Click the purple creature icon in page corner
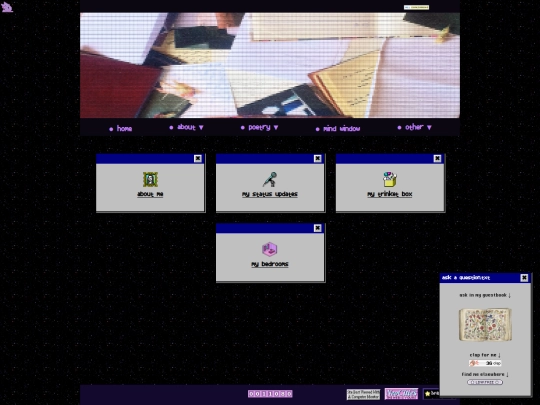This screenshot has width=540, height=405. click(x=7, y=7)
